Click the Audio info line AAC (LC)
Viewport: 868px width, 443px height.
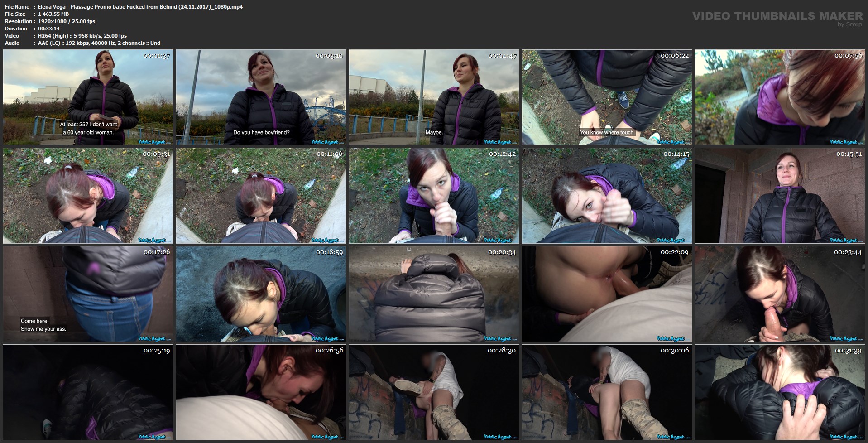click(x=99, y=43)
